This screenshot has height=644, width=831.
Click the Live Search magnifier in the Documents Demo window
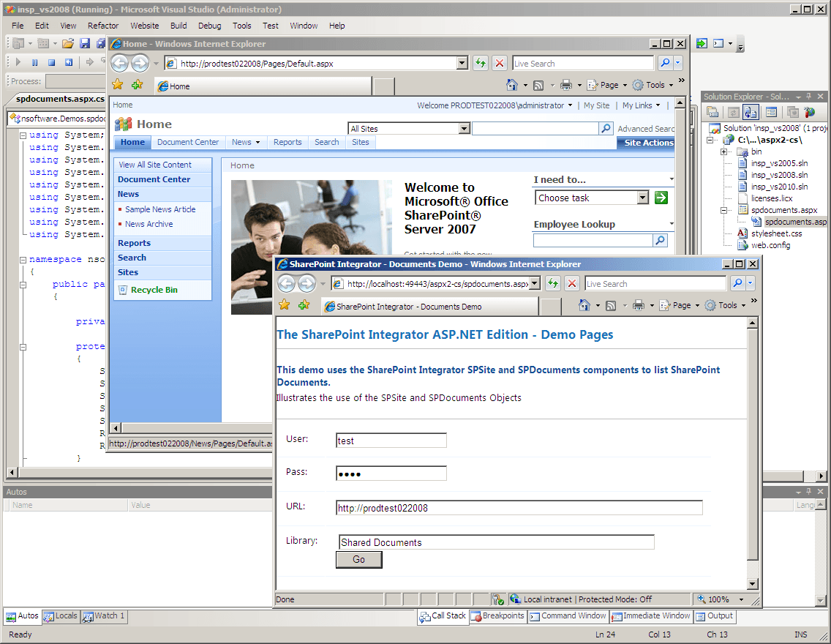(x=737, y=283)
